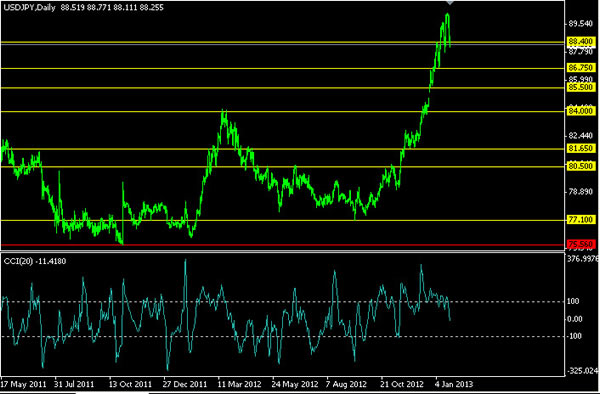Click the OHLC values 88.519 88.771 88.111 88.255

[x=112, y=7]
